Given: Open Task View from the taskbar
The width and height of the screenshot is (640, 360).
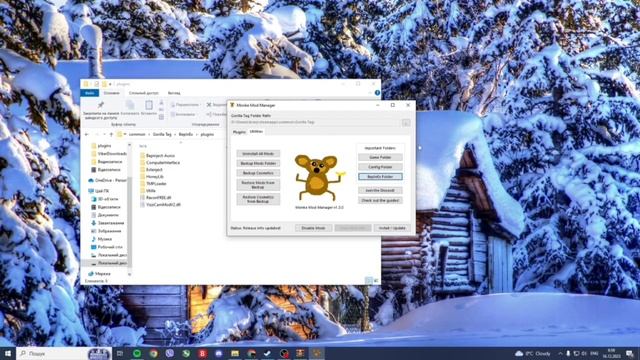Looking at the screenshot, I should pos(120,353).
